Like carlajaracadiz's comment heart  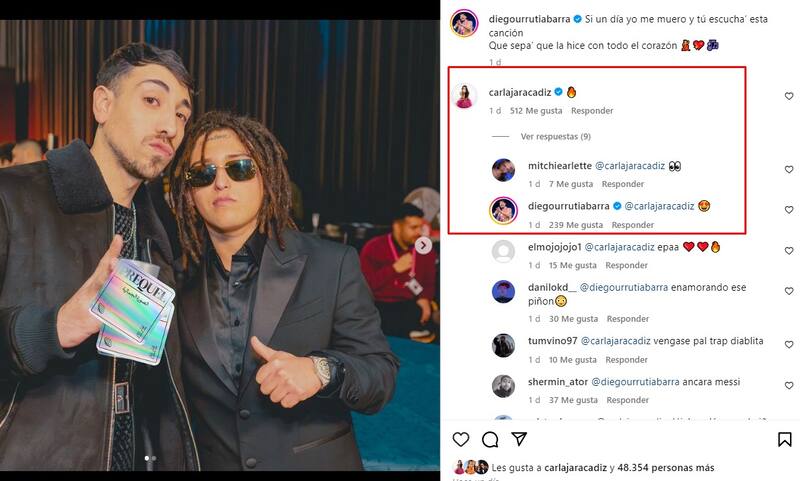click(789, 96)
